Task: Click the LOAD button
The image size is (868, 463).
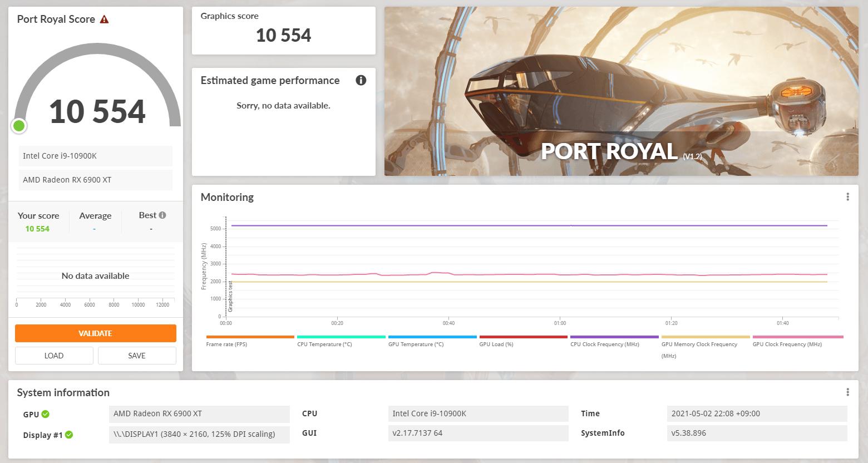Action: [x=54, y=356]
